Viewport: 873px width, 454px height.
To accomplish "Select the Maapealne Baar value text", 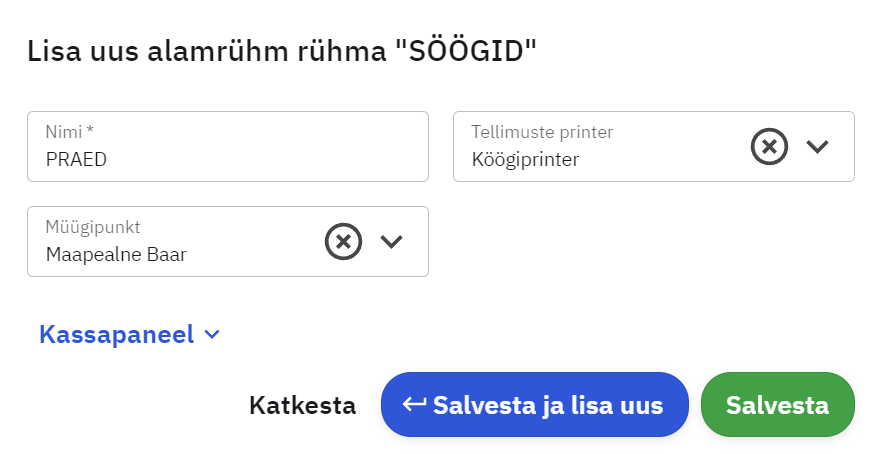I will coord(116,254).
